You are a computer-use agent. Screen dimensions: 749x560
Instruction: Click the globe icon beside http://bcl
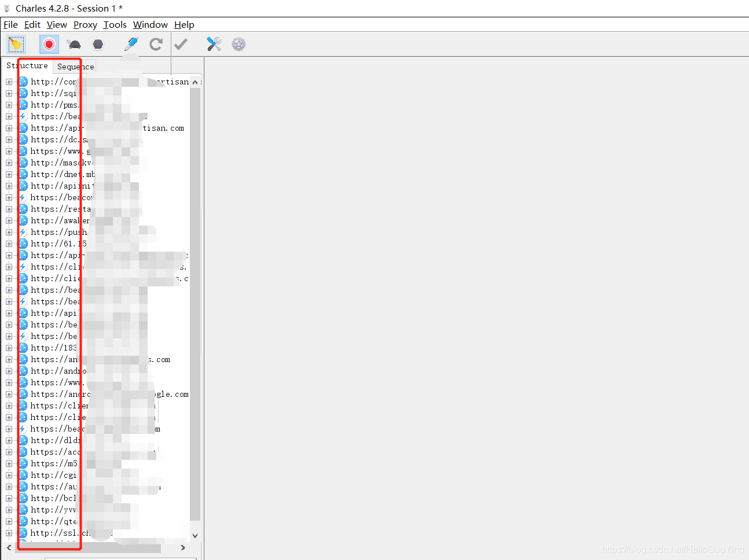point(23,498)
